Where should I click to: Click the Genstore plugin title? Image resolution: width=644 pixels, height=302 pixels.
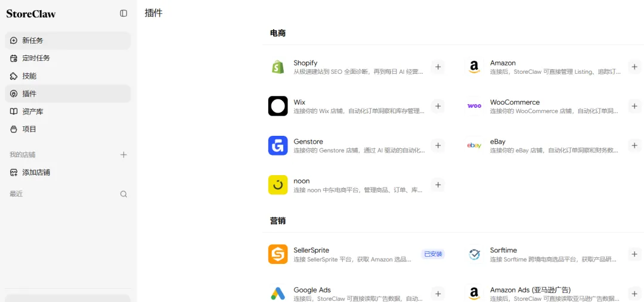[x=308, y=142]
